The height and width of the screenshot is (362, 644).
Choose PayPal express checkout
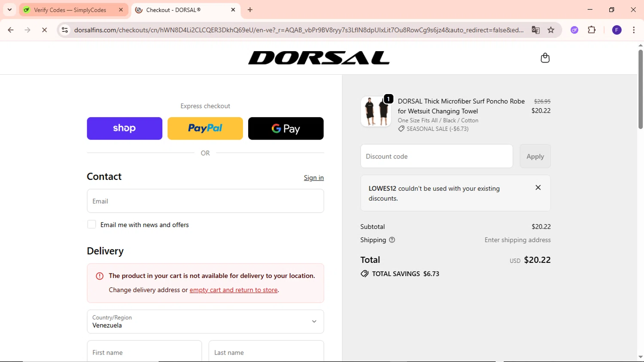[205, 128]
